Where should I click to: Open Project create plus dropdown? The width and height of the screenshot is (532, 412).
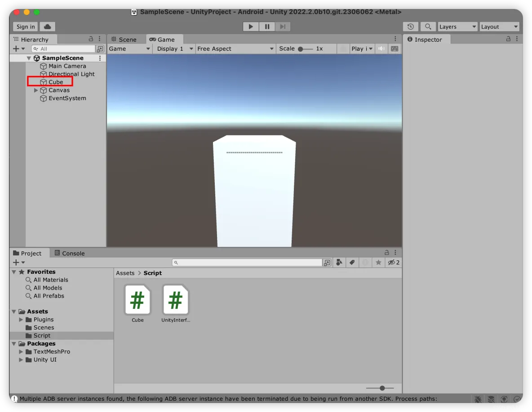click(19, 263)
